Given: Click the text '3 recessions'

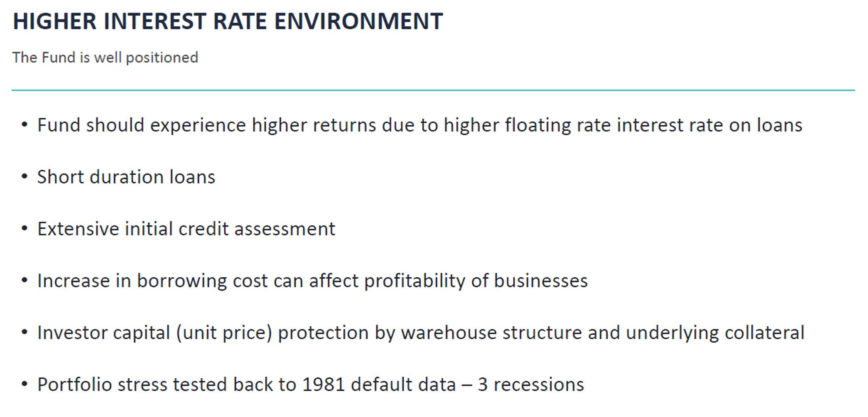Looking at the screenshot, I should [531, 385].
